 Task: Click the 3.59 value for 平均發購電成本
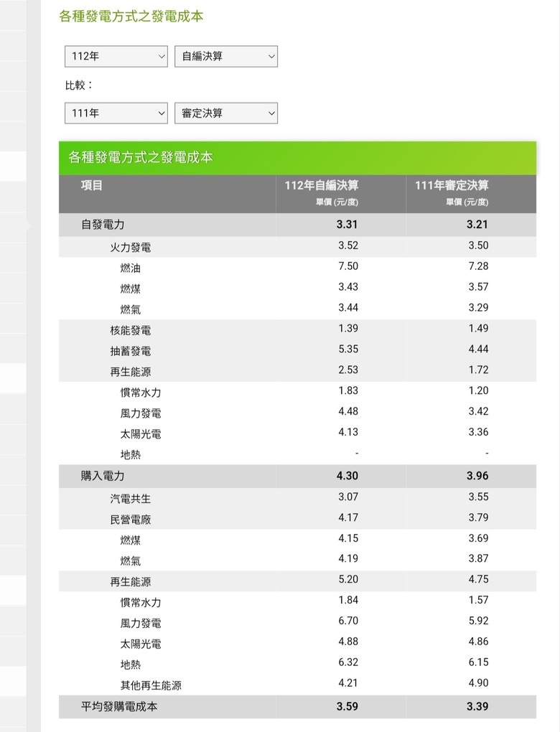coord(347,706)
